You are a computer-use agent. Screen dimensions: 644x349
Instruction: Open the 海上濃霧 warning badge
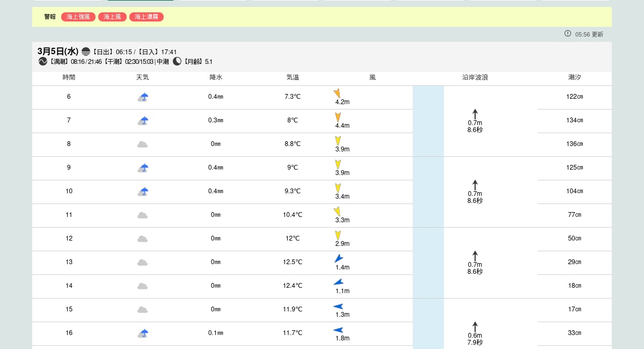click(146, 17)
